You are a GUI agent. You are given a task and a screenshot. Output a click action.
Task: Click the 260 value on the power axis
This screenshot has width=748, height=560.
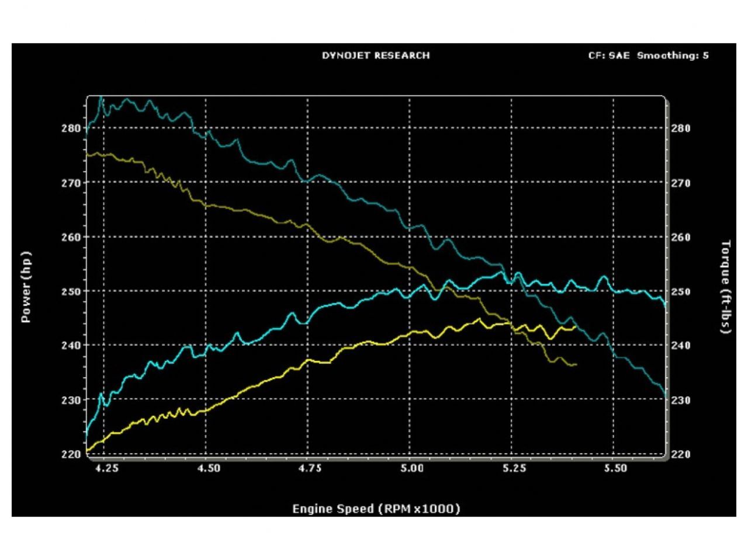[70, 237]
